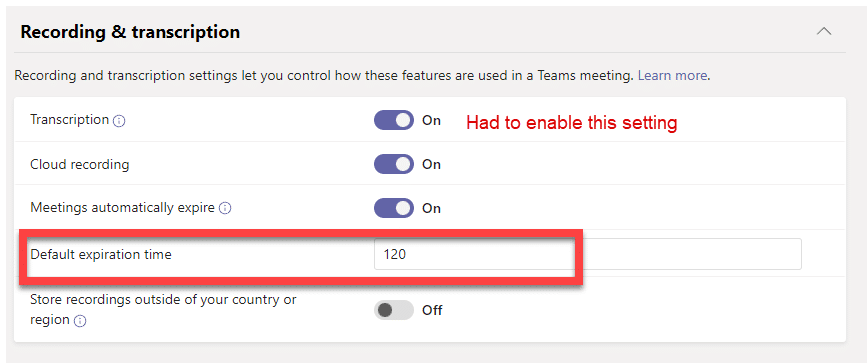Turn off the Transcription toggle
This screenshot has width=867, height=363.
point(394,120)
